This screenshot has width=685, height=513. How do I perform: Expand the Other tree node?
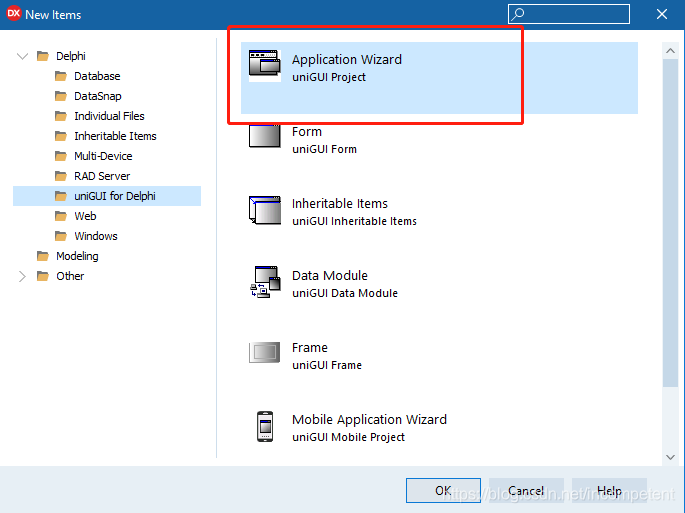pos(22,276)
